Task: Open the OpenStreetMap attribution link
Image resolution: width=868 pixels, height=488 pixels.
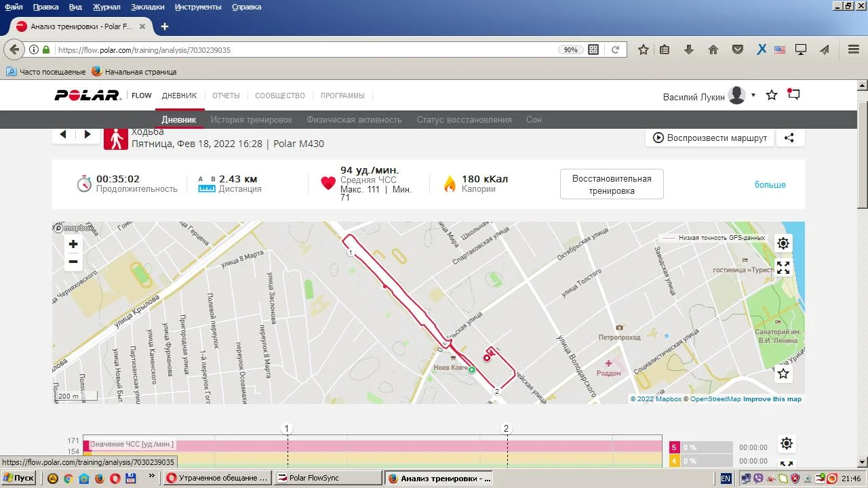Action: (715, 399)
